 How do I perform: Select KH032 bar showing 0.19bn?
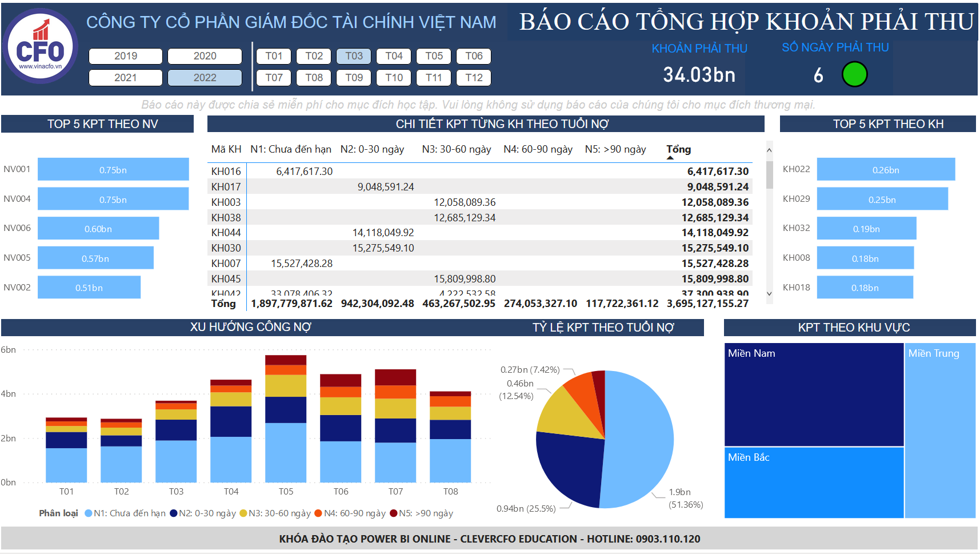pos(866,228)
